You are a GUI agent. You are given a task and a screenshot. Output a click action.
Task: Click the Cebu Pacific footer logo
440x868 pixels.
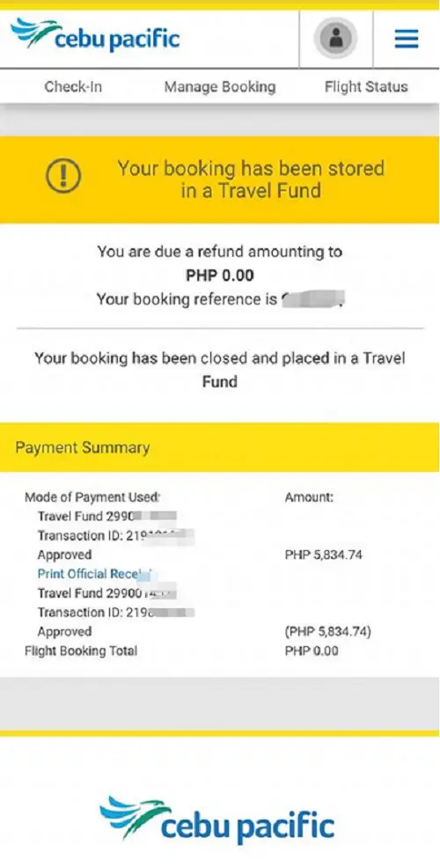pos(217,821)
